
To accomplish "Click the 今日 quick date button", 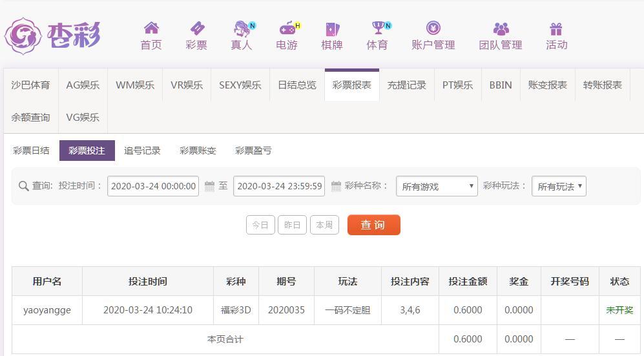I will pyautogui.click(x=260, y=225).
